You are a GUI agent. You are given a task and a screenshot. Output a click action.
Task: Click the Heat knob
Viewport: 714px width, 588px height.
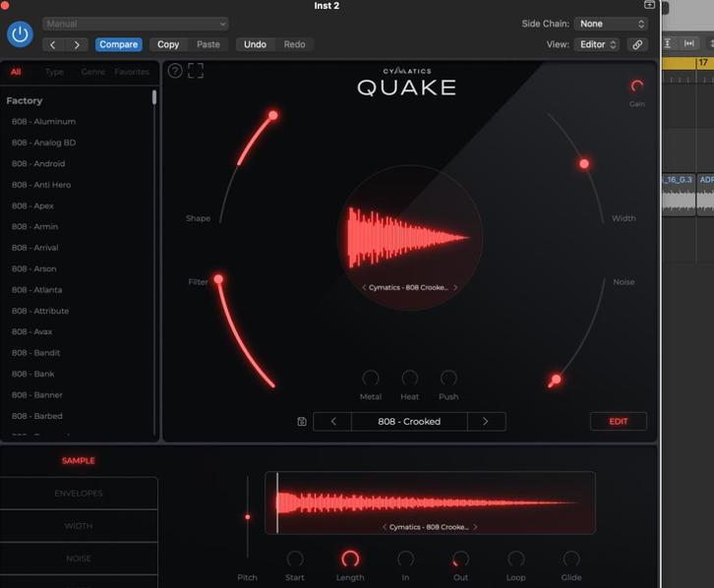point(410,378)
